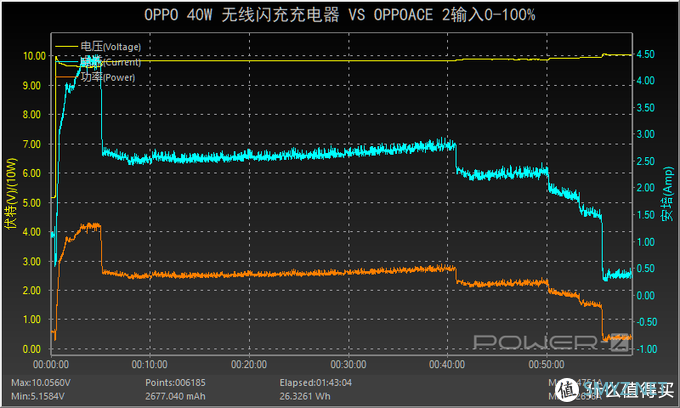This screenshot has height=408, width=680.
Task: Click the yellow Voltage legend line swatch
Action: coord(67,46)
